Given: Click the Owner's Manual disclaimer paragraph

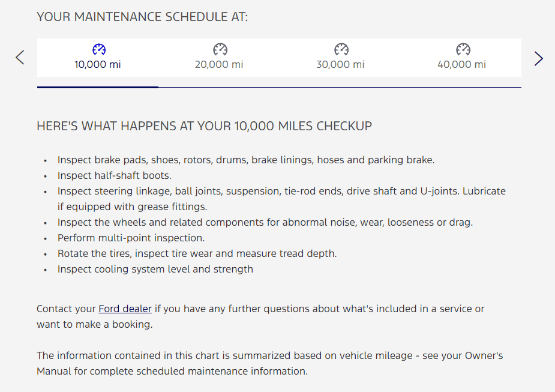Looking at the screenshot, I should pos(269,363).
